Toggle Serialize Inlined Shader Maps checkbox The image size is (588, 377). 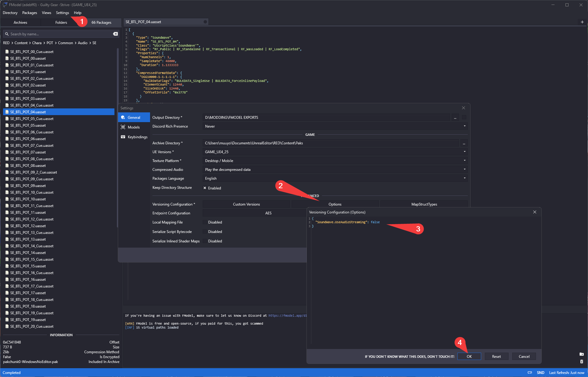[x=205, y=241]
